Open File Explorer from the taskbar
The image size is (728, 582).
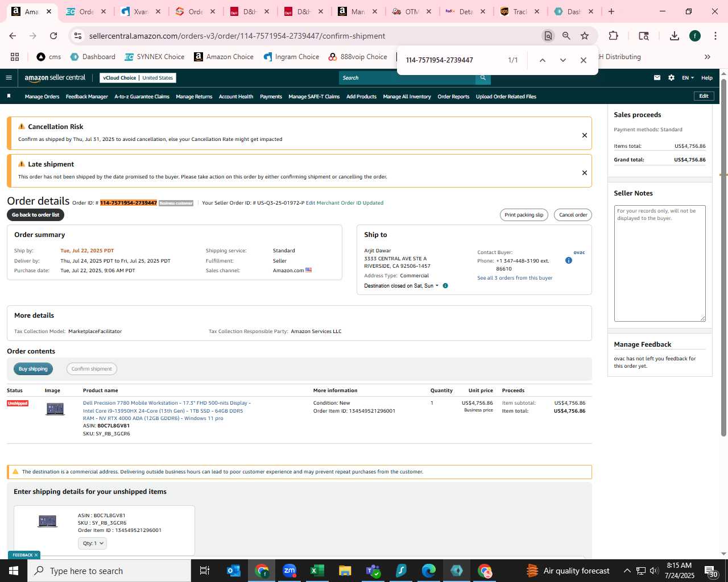345,571
